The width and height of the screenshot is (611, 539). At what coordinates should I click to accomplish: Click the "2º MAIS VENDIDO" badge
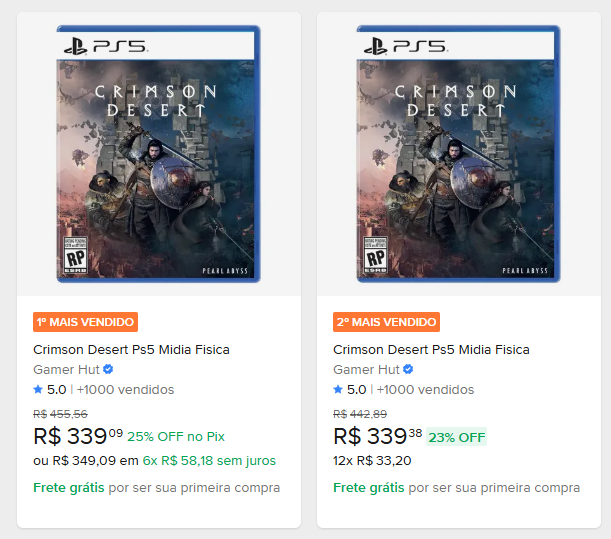[x=386, y=322]
